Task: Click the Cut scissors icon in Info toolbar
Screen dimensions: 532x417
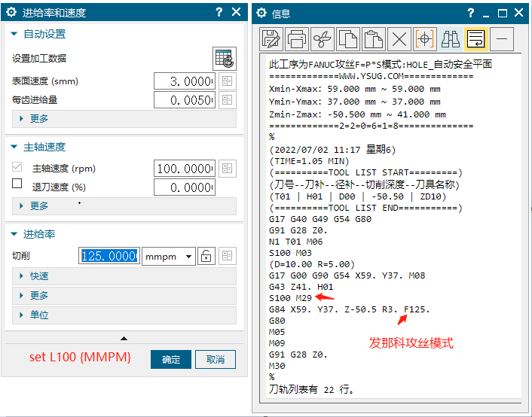Action: pyautogui.click(x=323, y=39)
